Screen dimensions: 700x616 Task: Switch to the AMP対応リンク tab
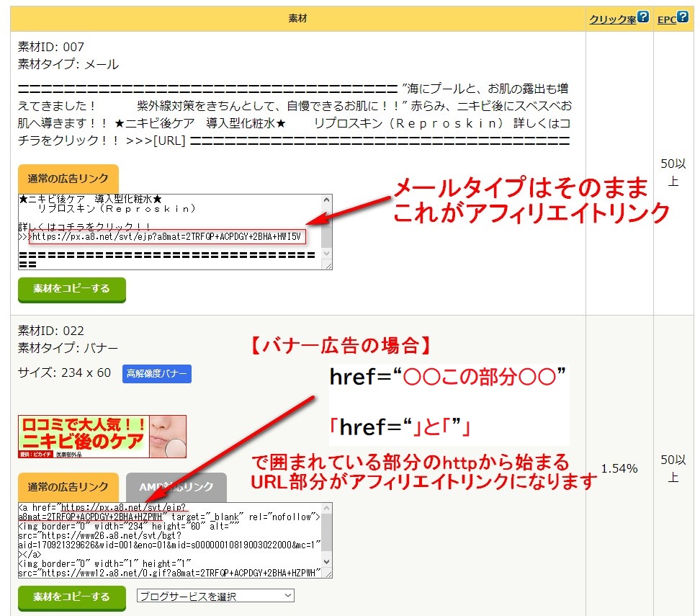[176, 487]
